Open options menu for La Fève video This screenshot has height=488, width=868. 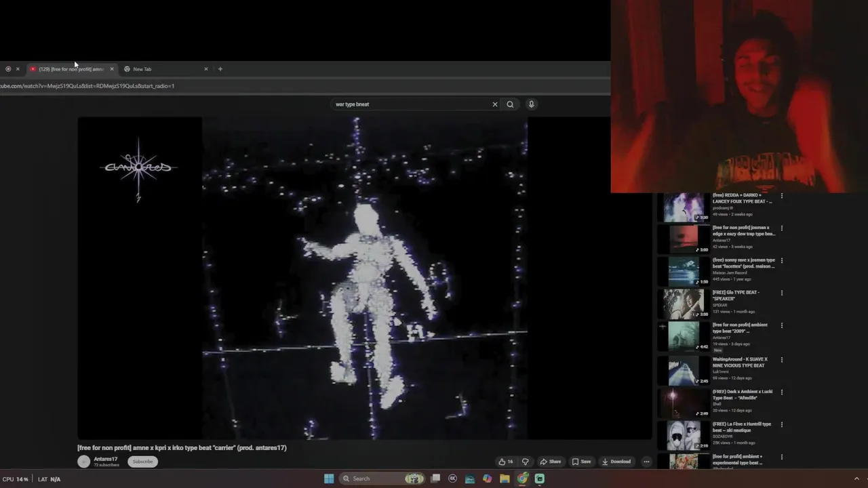pyautogui.click(x=782, y=425)
